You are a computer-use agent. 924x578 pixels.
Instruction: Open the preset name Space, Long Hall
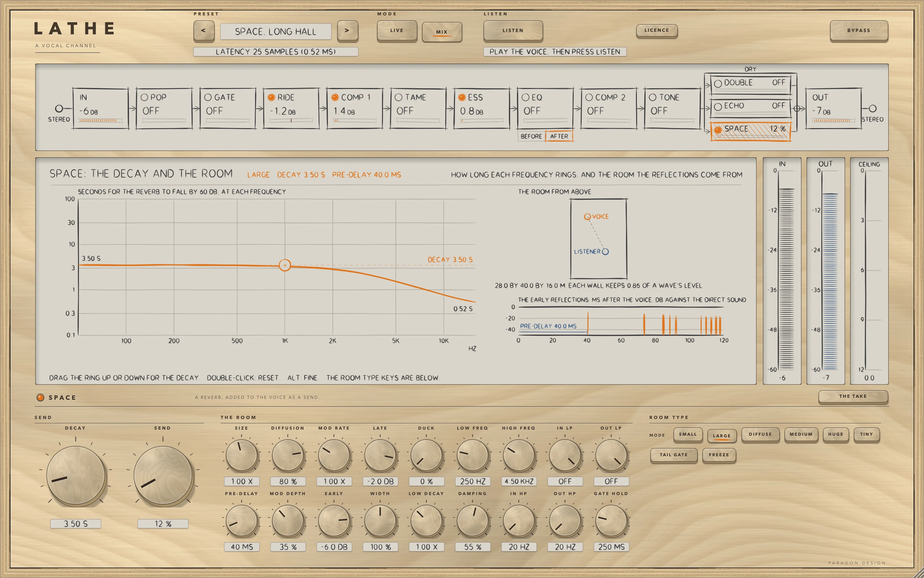pyautogui.click(x=276, y=31)
